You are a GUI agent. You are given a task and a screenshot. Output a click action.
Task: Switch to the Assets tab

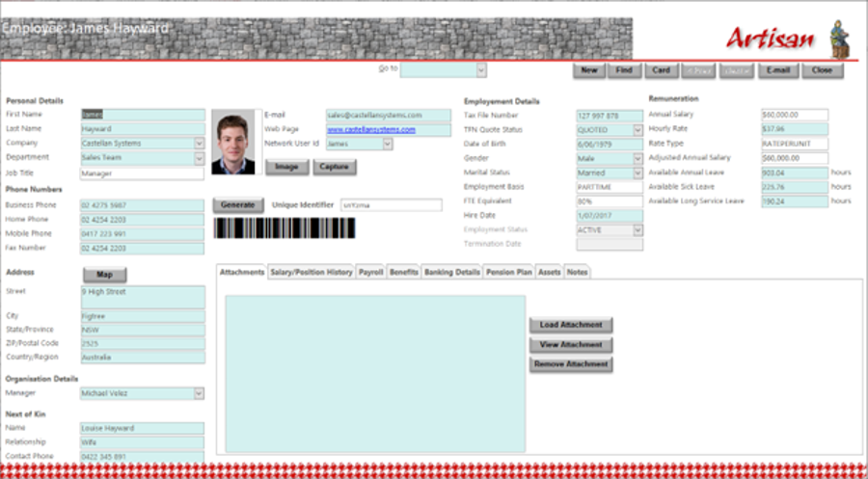coord(549,272)
